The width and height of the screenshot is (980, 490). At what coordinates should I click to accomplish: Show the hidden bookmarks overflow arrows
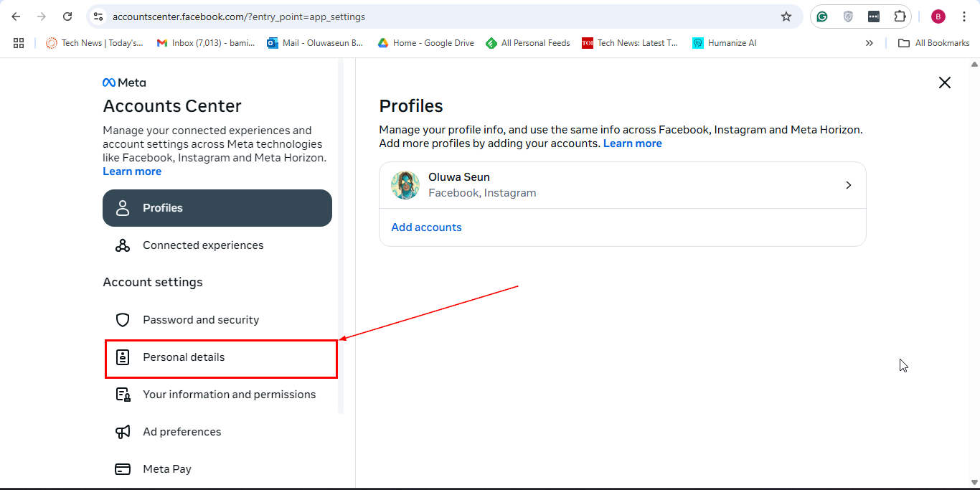[x=870, y=43]
